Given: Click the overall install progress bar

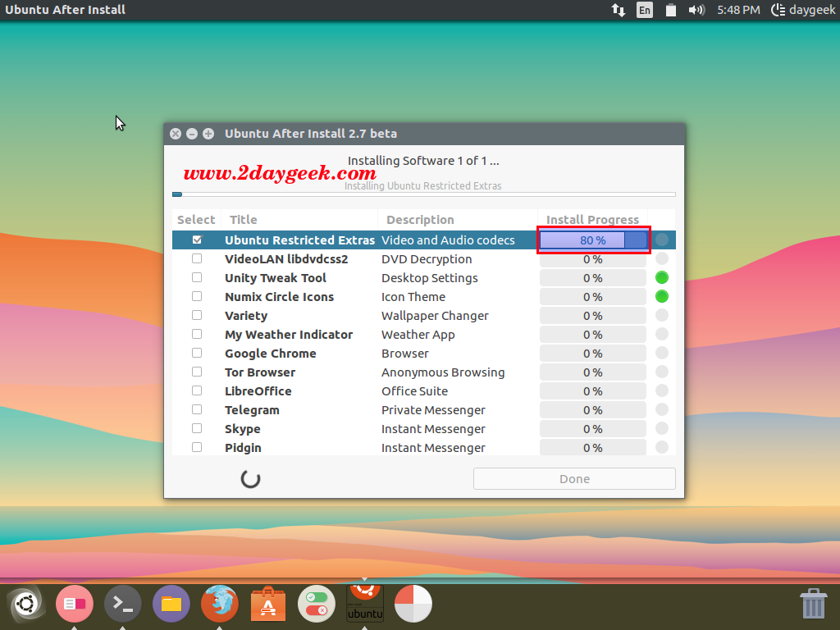Looking at the screenshot, I should (x=424, y=194).
